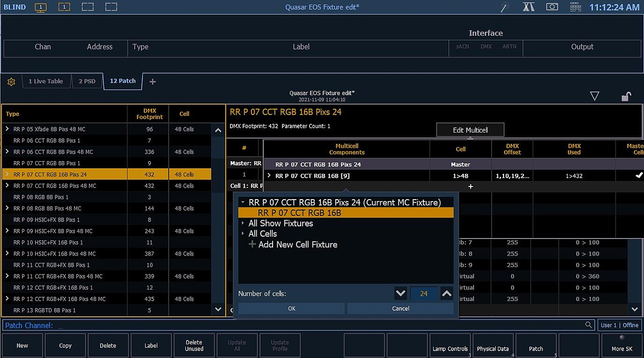Confirm with the OK button
Image resolution: width=644 pixels, height=358 pixels.
click(291, 308)
